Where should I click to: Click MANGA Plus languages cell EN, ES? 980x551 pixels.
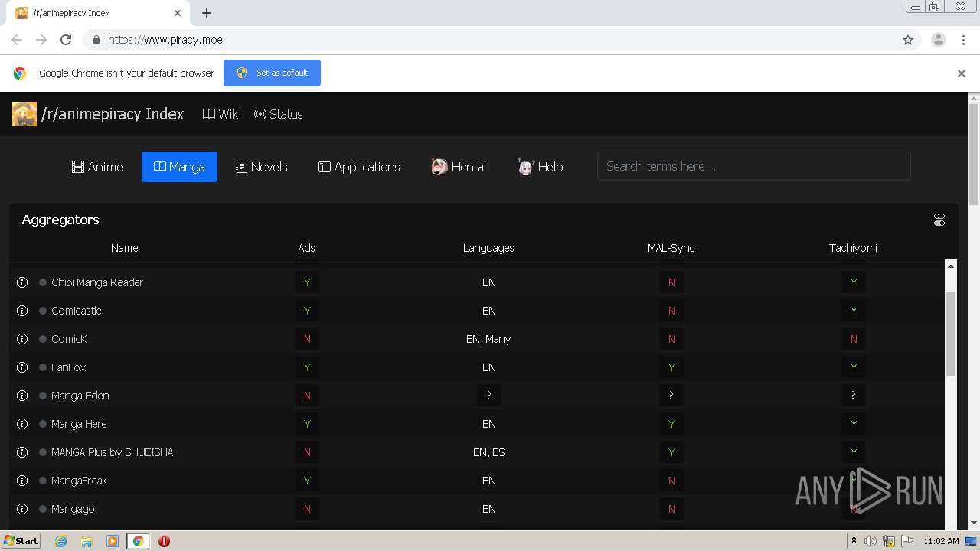[x=488, y=452]
